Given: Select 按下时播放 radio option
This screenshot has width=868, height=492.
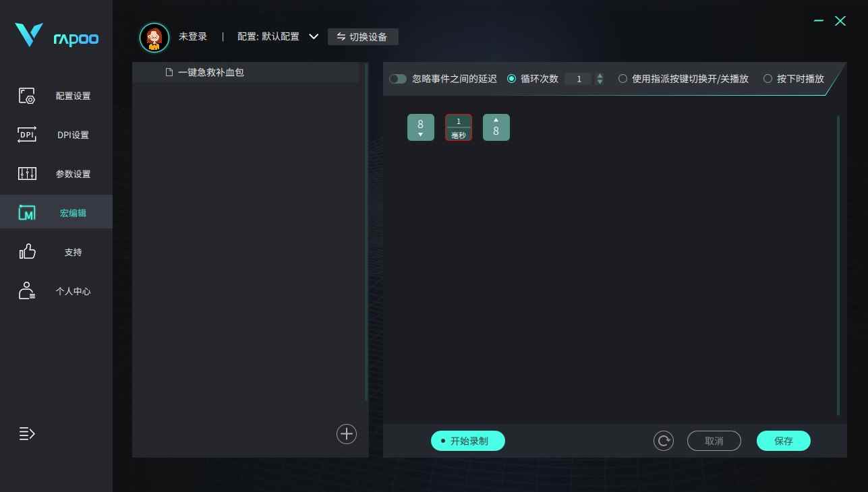Looking at the screenshot, I should coord(768,79).
